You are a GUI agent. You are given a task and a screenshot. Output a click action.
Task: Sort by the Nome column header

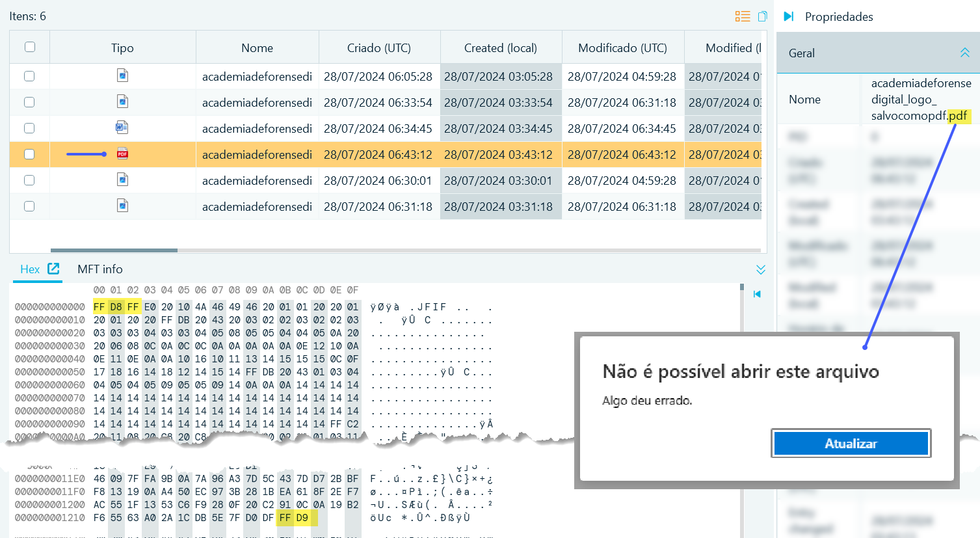click(x=257, y=47)
